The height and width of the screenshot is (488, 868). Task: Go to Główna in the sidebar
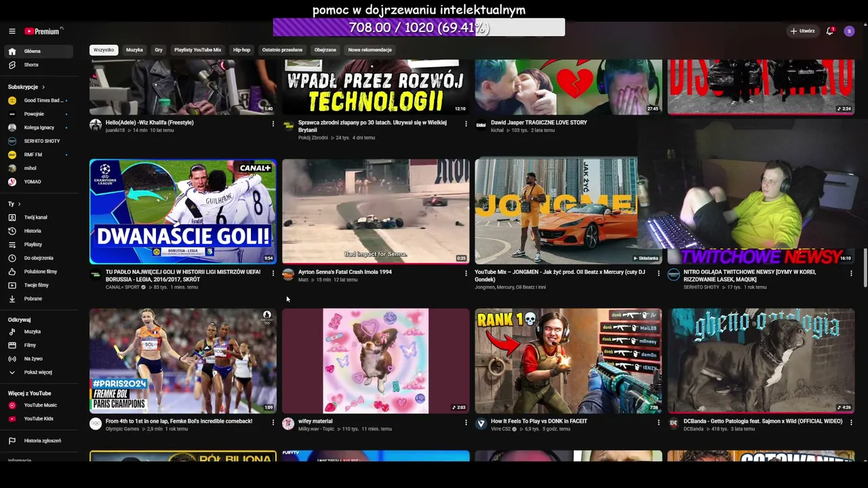pos(40,52)
